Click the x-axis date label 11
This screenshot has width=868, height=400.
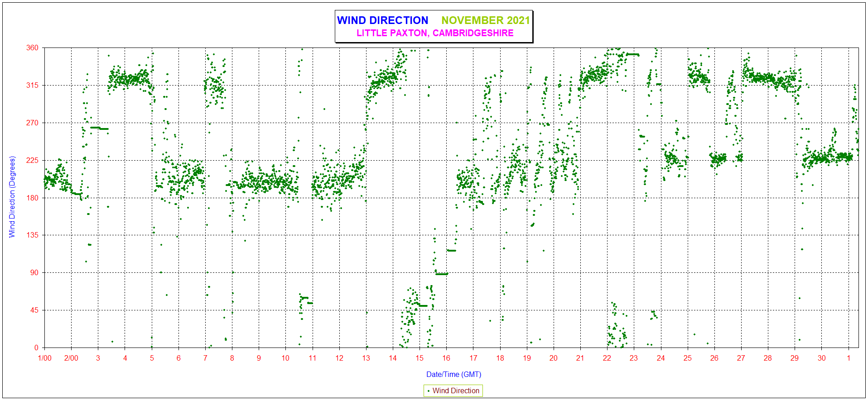(x=313, y=358)
